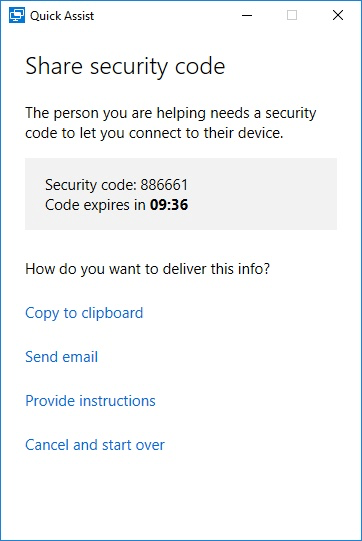The width and height of the screenshot is (362, 541).
Task: Close the Quick Assist window
Action: [338, 15]
